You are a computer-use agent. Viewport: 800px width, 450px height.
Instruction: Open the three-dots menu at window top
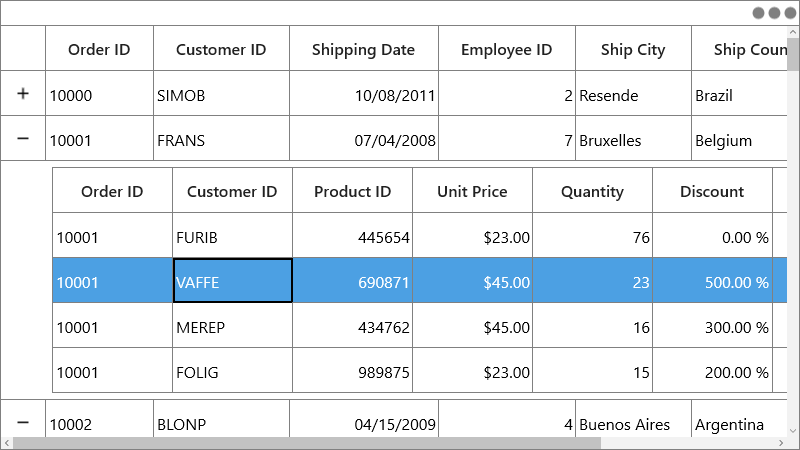[774, 13]
